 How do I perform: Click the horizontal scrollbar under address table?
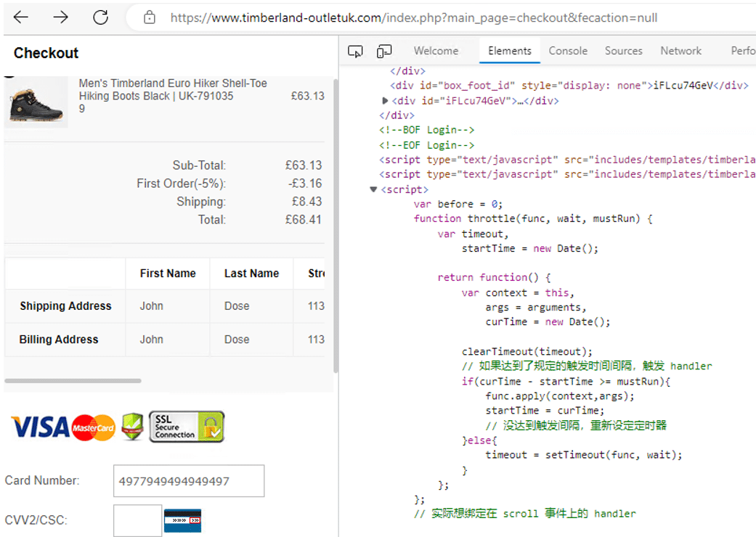click(73, 380)
